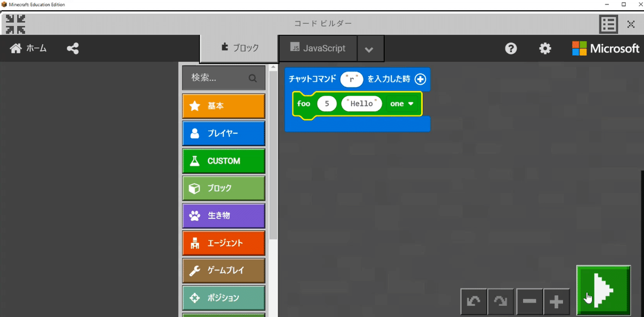This screenshot has height=317, width=644.
Task: Edit the number 5 in foo block
Action: 327,104
